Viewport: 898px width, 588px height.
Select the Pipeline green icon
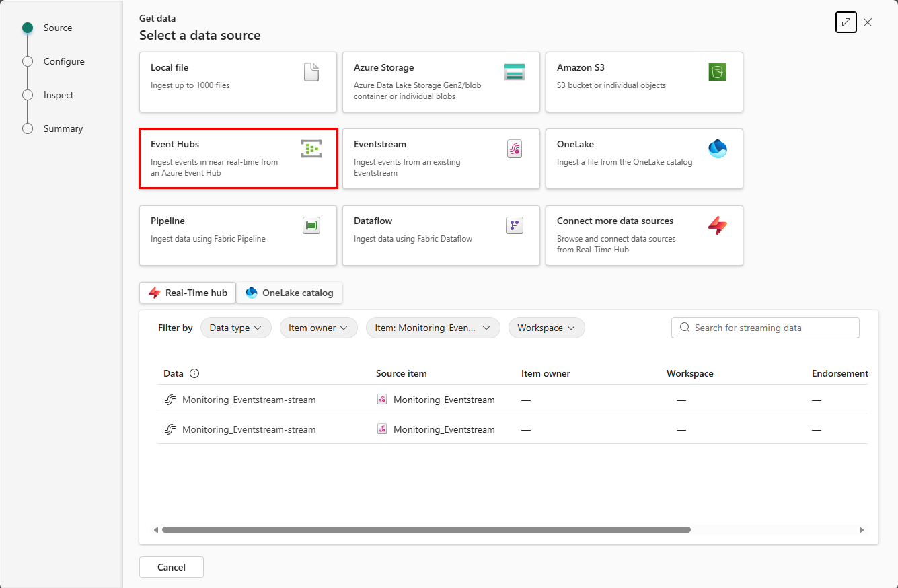(311, 225)
